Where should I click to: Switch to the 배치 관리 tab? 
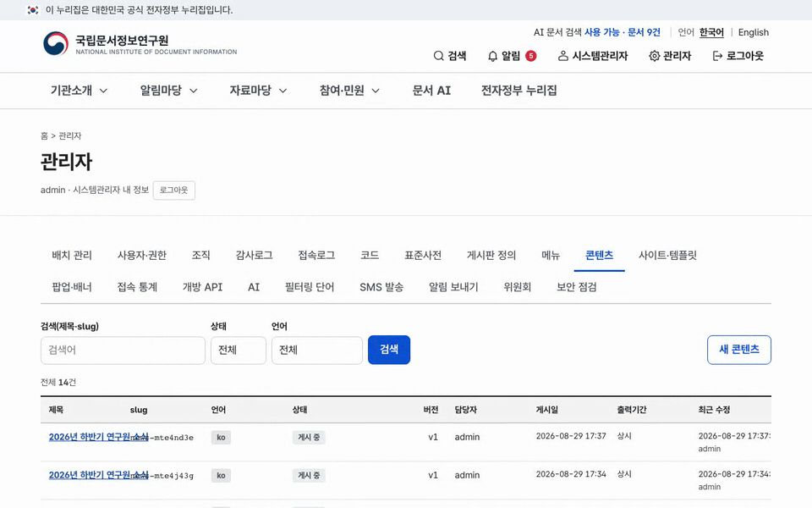coord(72,255)
